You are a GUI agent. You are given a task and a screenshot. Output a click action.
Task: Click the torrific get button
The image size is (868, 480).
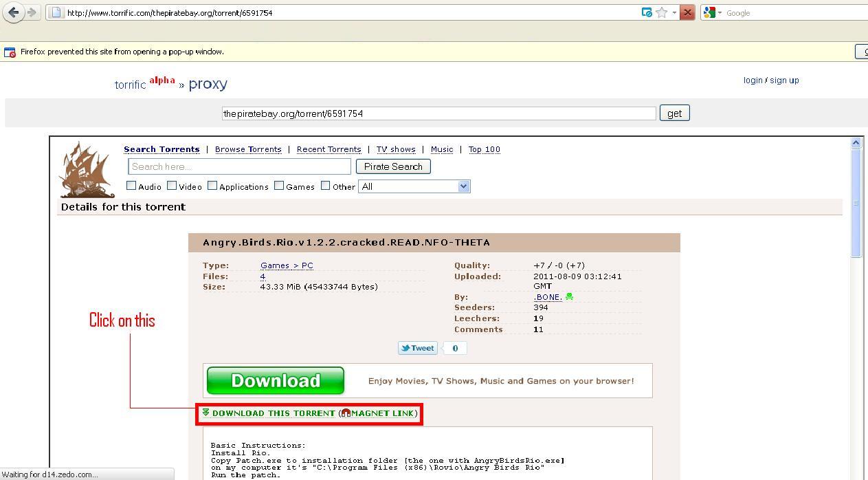674,113
